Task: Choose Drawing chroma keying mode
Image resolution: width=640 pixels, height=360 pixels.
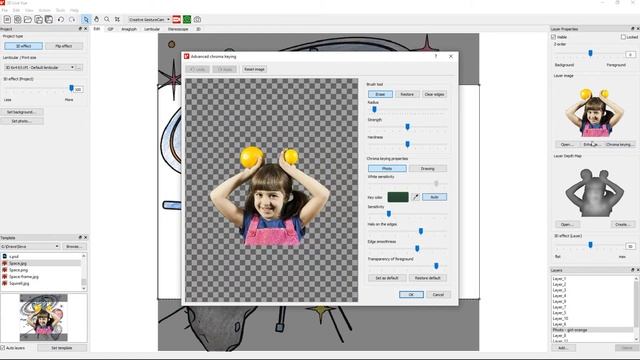Action: pos(428,169)
